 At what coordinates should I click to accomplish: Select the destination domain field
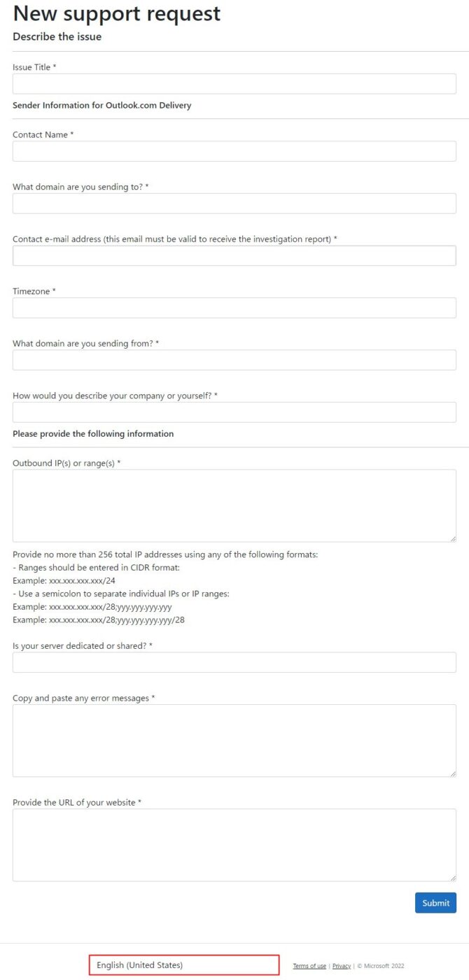[234, 204]
